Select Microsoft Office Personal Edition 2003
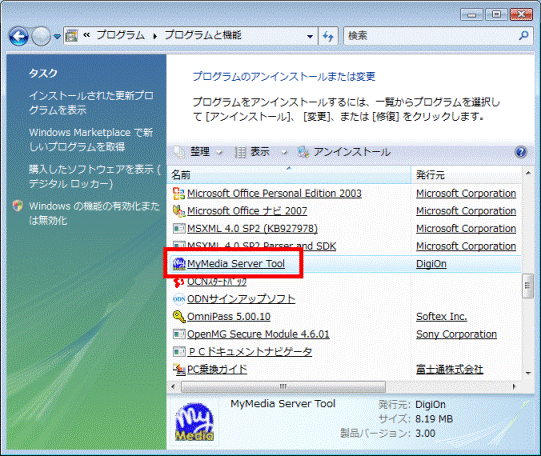 (x=274, y=194)
